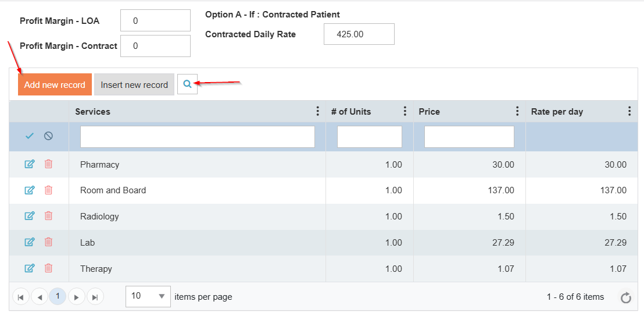Go to the next page
Screen dimensions: 644x312
pos(76,297)
